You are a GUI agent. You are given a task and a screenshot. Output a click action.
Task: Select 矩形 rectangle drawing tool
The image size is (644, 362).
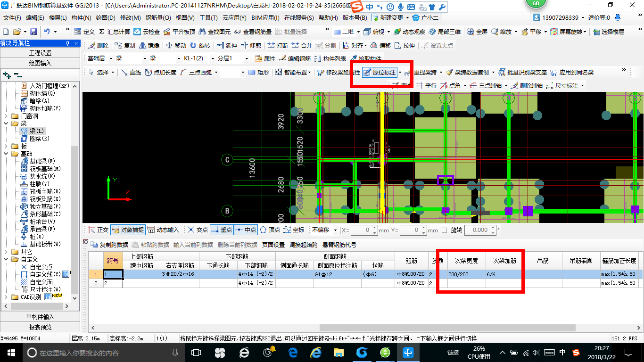258,72
